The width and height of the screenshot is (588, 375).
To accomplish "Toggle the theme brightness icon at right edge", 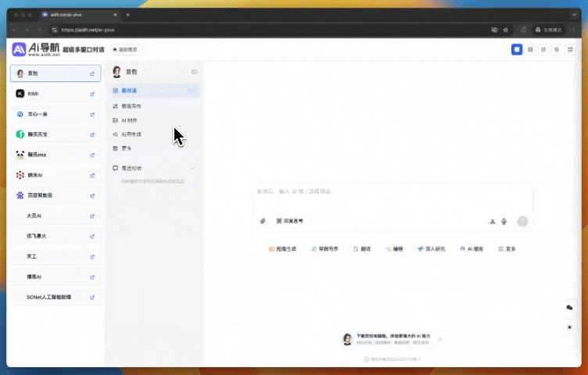I will click(x=569, y=327).
